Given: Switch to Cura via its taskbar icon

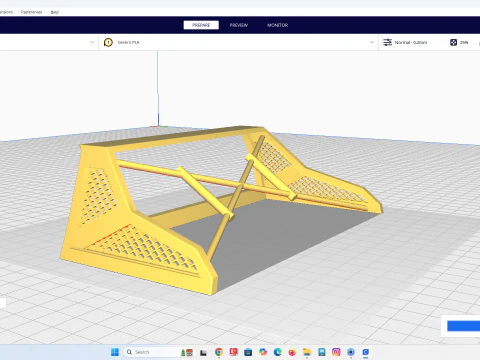Looking at the screenshot, I should pos(366,352).
